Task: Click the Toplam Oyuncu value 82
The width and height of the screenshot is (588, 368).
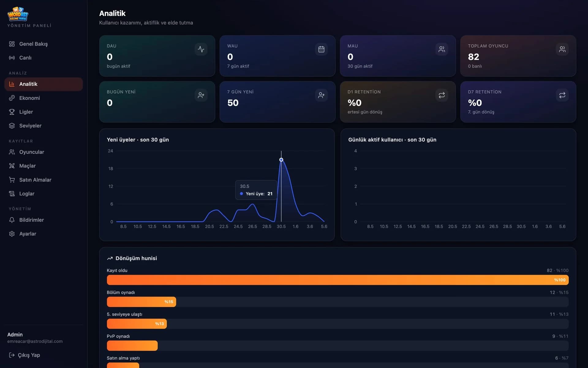Action: (x=473, y=57)
